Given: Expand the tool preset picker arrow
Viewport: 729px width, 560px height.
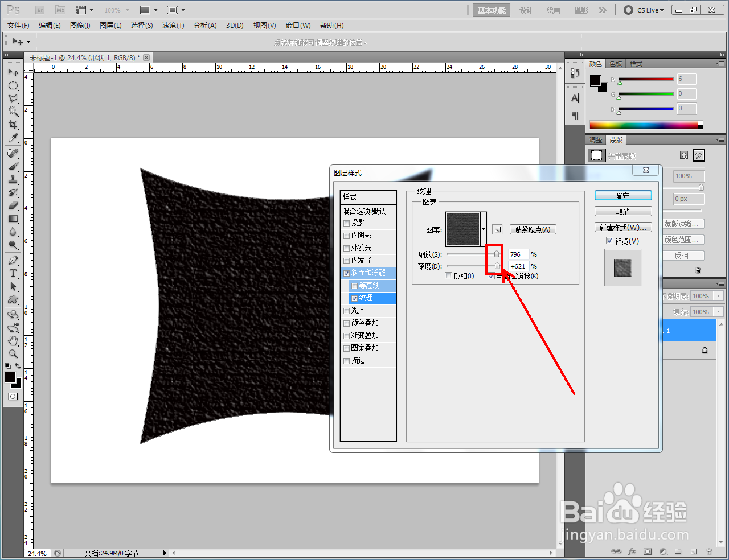Looking at the screenshot, I should [28, 42].
